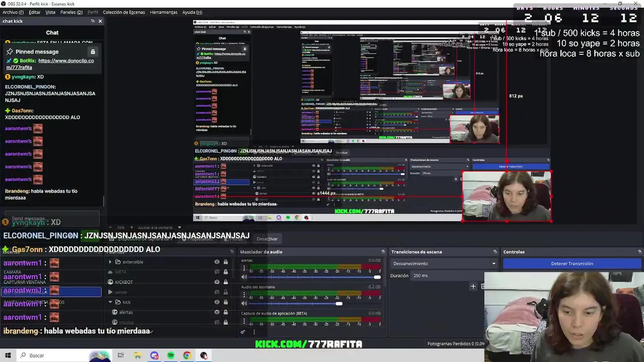Screen dimensions: 644x362
Task: Hide the extensible source group
Action: (x=217, y=262)
